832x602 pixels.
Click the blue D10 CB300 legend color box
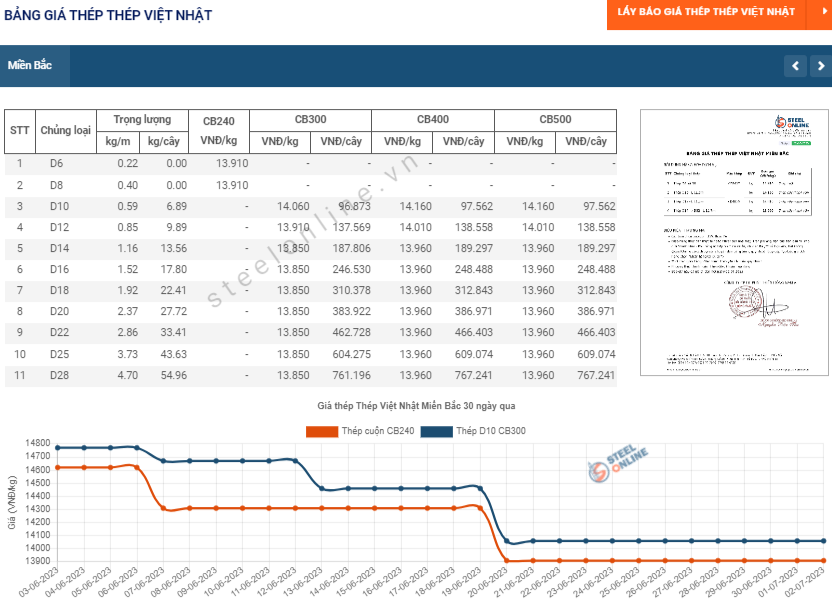[436, 431]
